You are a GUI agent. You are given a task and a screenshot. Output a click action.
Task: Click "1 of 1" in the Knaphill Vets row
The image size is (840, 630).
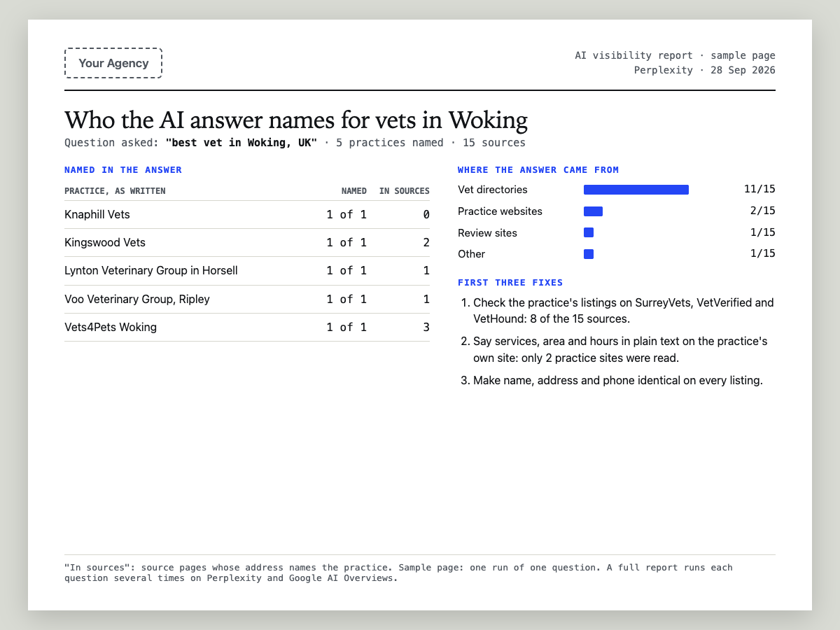(346, 214)
